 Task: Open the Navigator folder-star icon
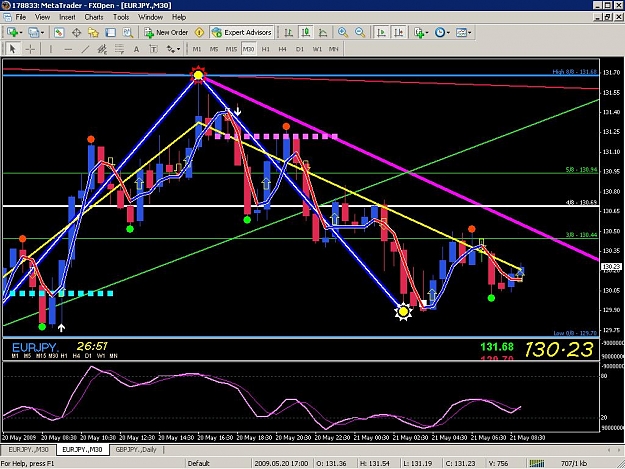93,32
